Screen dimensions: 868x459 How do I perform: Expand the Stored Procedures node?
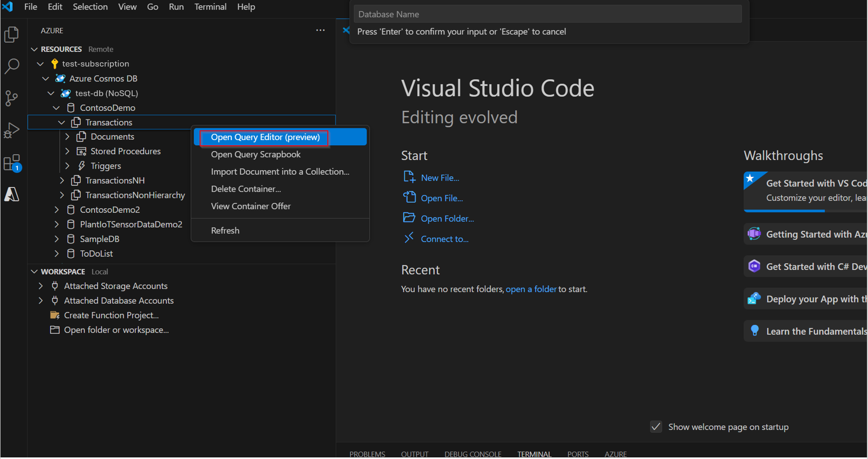(67, 151)
